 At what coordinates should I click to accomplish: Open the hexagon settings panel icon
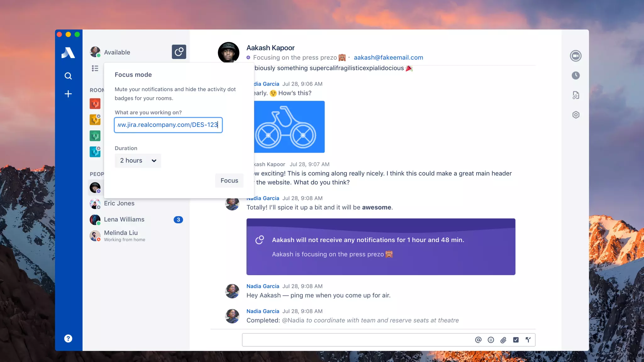[x=575, y=115]
